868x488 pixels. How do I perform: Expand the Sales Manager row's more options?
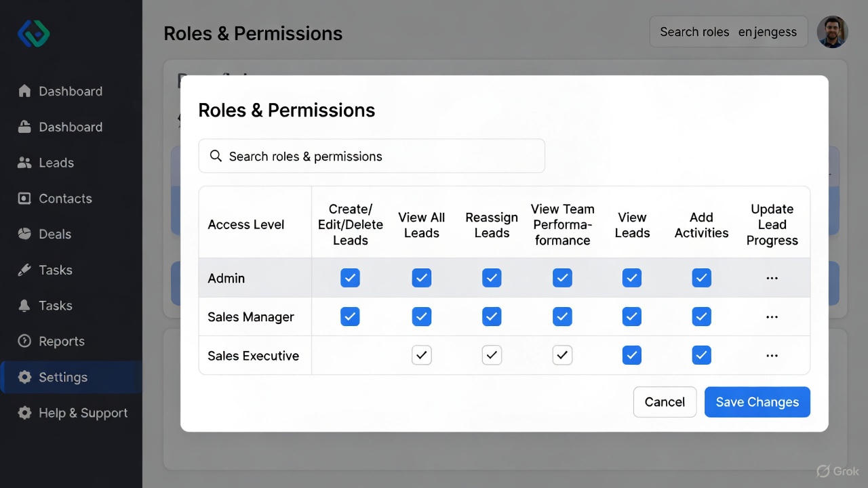pos(772,317)
